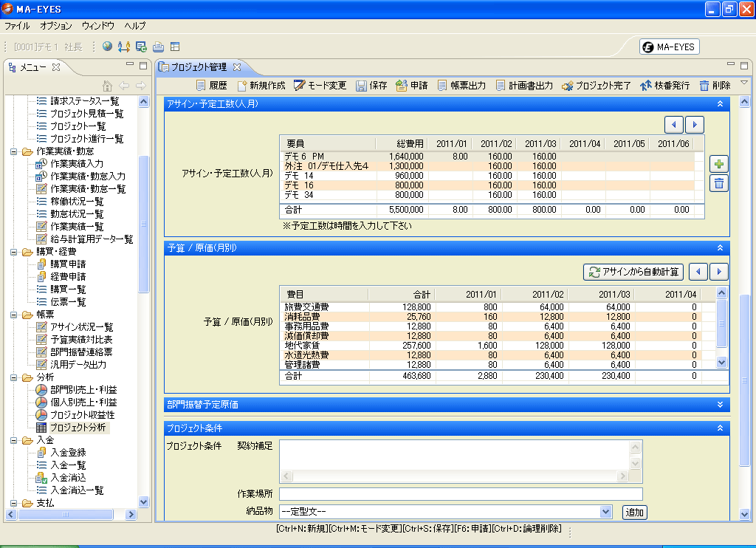The width and height of the screenshot is (756, 548).
Task: Collapse the 帳票 folder
Action: 13,315
